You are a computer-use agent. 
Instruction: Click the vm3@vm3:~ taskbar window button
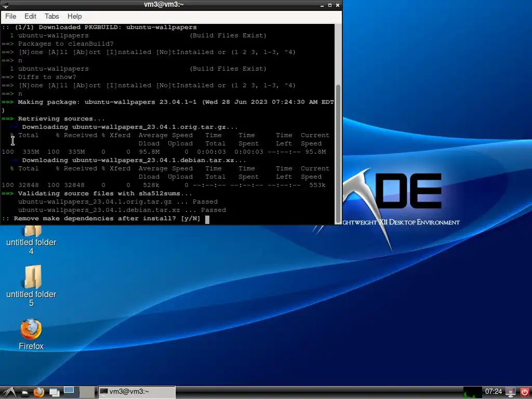coord(137,392)
